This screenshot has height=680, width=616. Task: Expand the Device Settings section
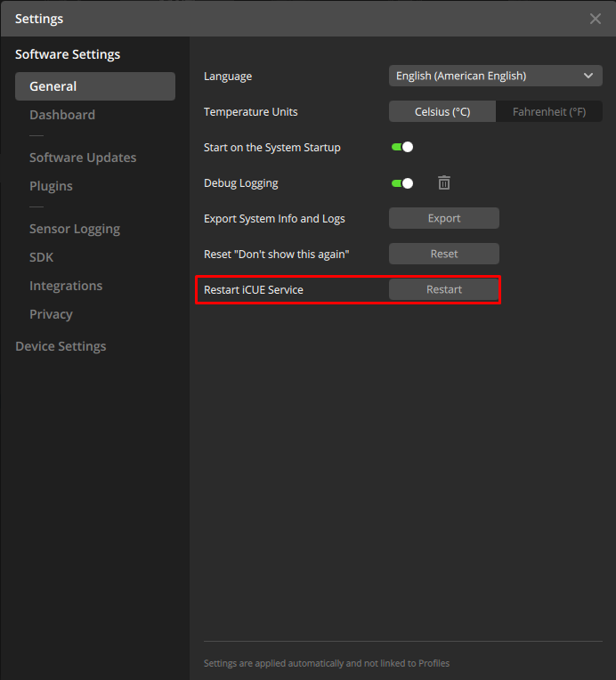[61, 346]
